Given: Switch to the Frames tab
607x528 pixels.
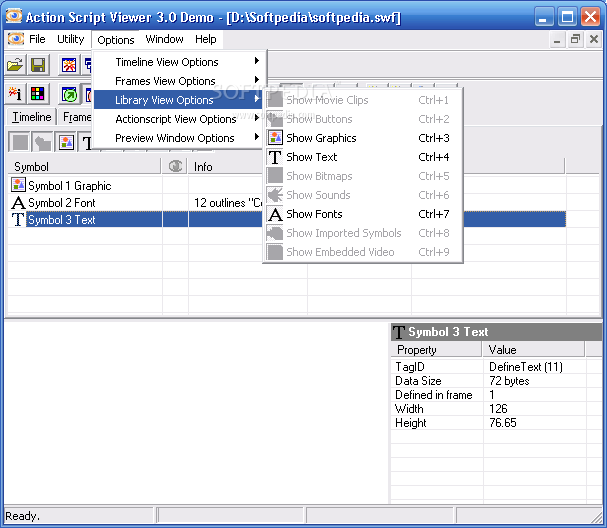Looking at the screenshot, I should [77, 117].
